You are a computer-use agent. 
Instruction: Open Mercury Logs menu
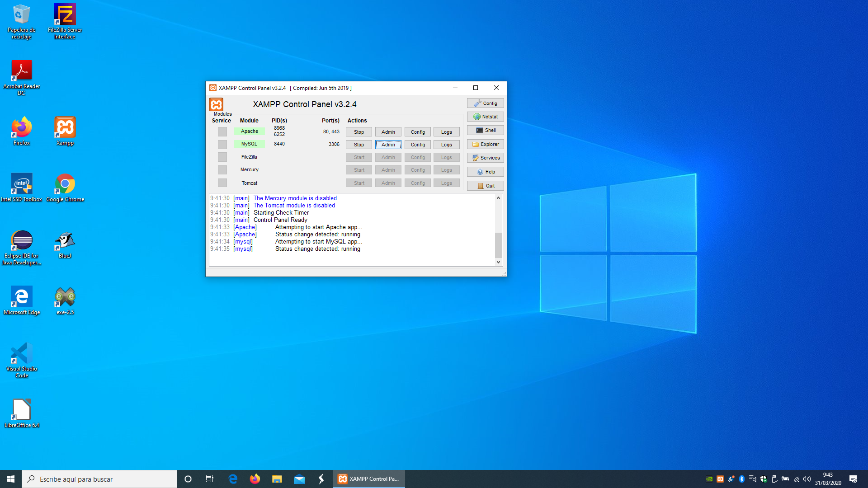[447, 170]
